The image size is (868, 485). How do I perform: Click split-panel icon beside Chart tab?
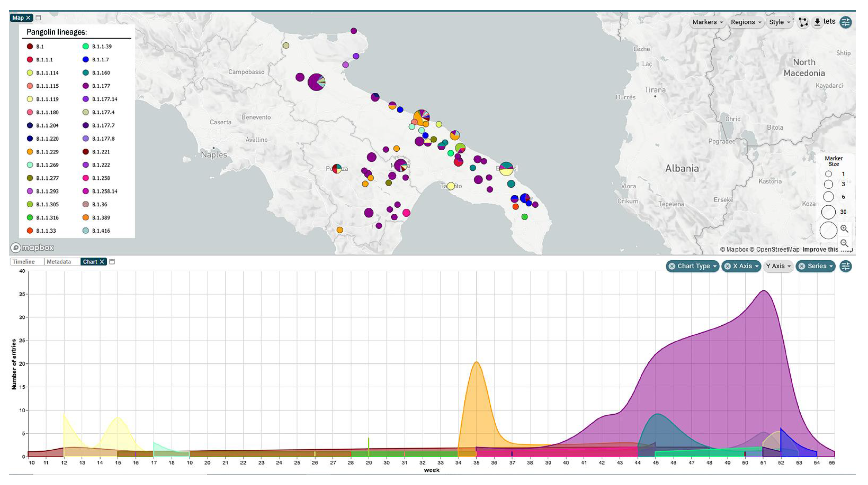coord(112,262)
